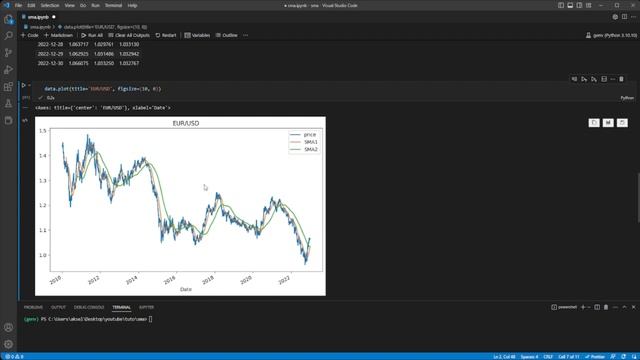Open the Jupyter view in the activity bar

(x=8, y=120)
